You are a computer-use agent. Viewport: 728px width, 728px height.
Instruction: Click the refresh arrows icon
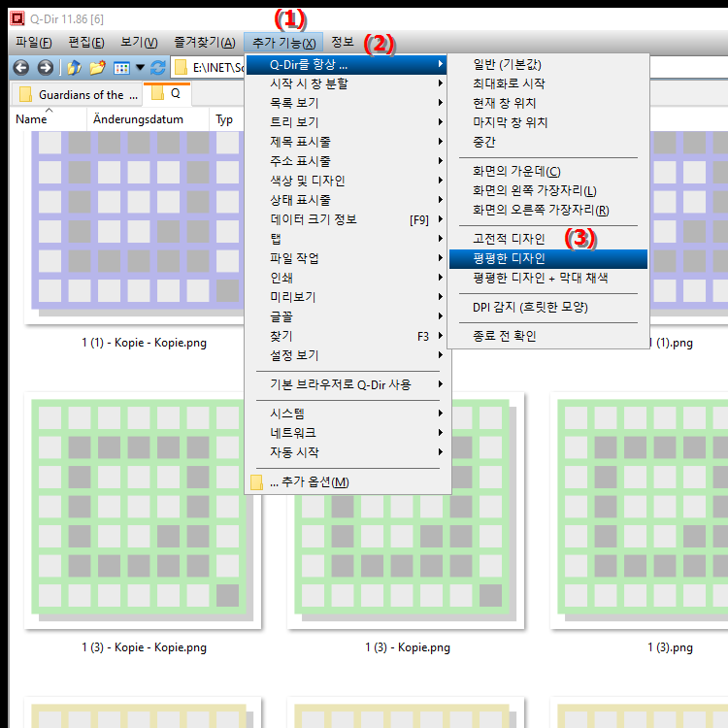[158, 68]
